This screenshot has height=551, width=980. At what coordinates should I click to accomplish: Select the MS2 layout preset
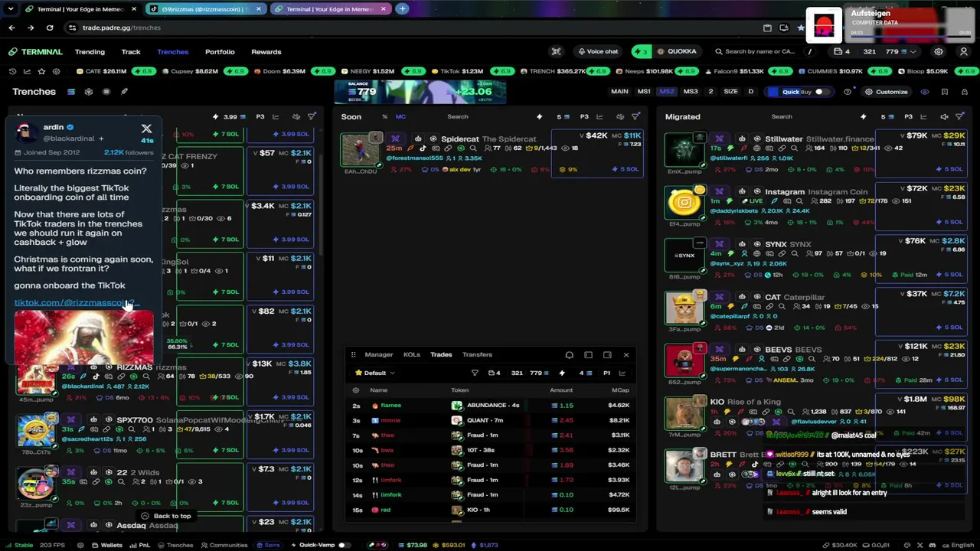(667, 92)
